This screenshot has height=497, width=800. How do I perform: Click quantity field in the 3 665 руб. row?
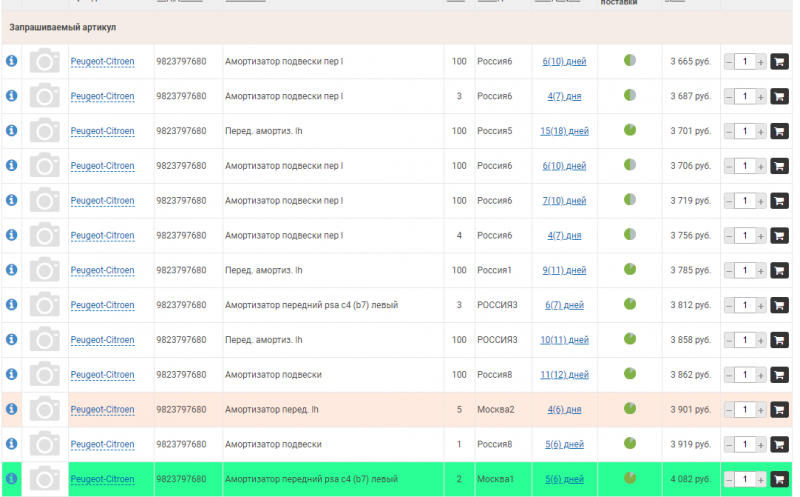(745, 62)
